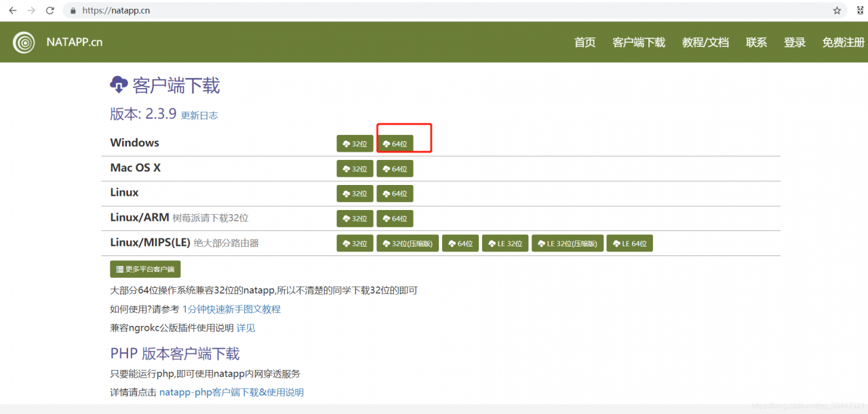Download Linux/MIPS(LE) 32位 client

tap(355, 243)
